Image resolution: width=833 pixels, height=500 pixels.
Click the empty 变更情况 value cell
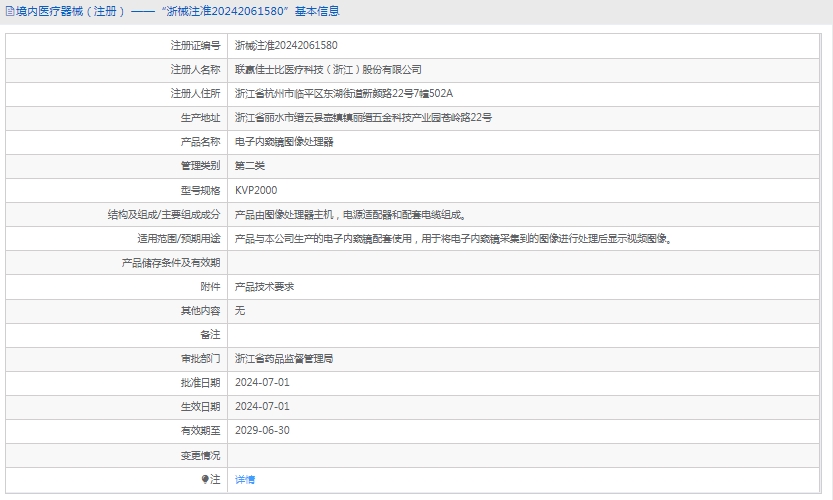(x=520, y=455)
